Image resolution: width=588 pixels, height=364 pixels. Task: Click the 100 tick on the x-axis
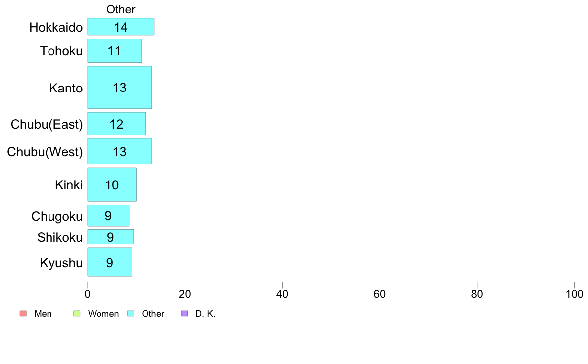[574, 294]
